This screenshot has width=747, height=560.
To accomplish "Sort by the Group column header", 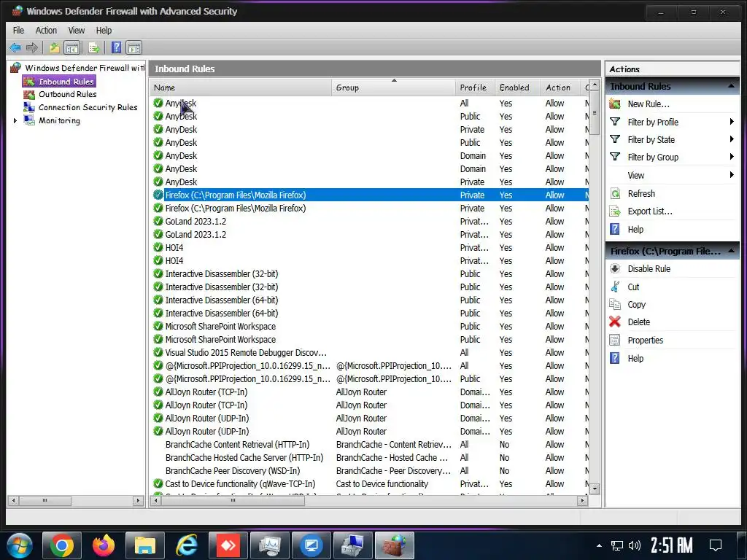I will pyautogui.click(x=393, y=87).
